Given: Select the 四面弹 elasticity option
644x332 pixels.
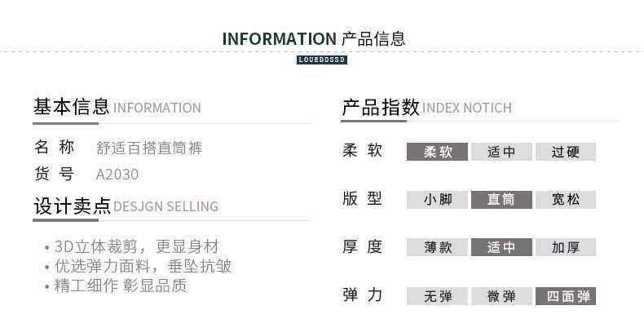Looking at the screenshot, I should point(565,296).
